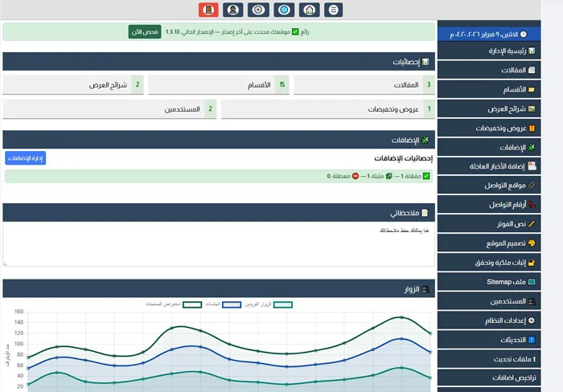Toggle الزوار الفريدين legend swatch

282,304
